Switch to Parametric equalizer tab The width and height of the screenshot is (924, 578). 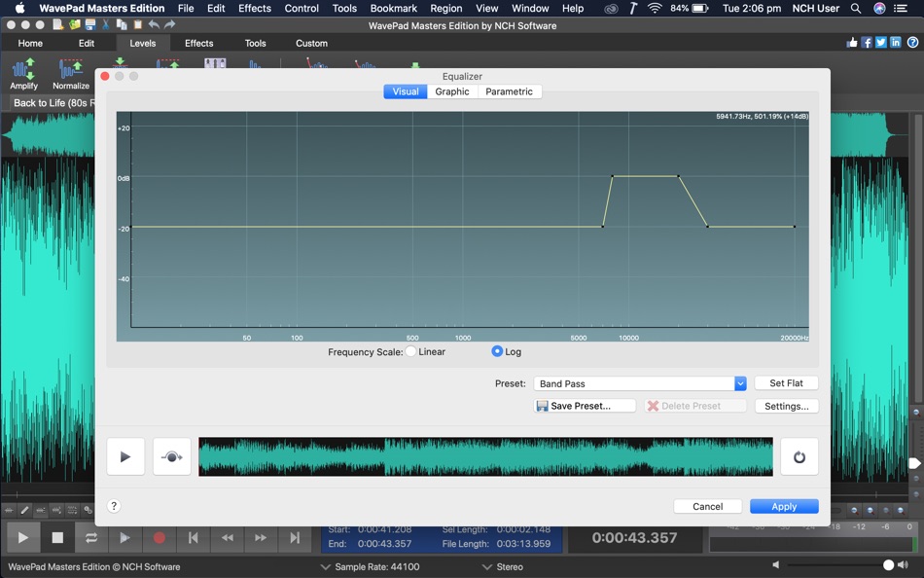click(x=509, y=91)
